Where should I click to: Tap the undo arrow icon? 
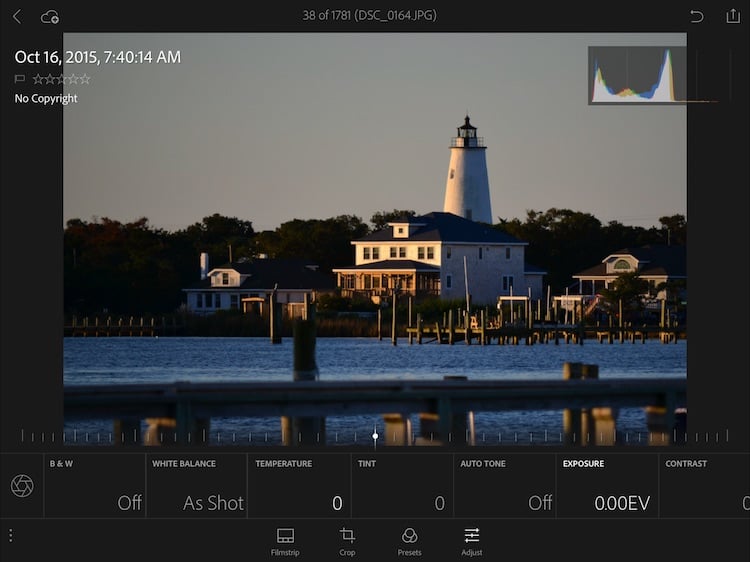696,16
